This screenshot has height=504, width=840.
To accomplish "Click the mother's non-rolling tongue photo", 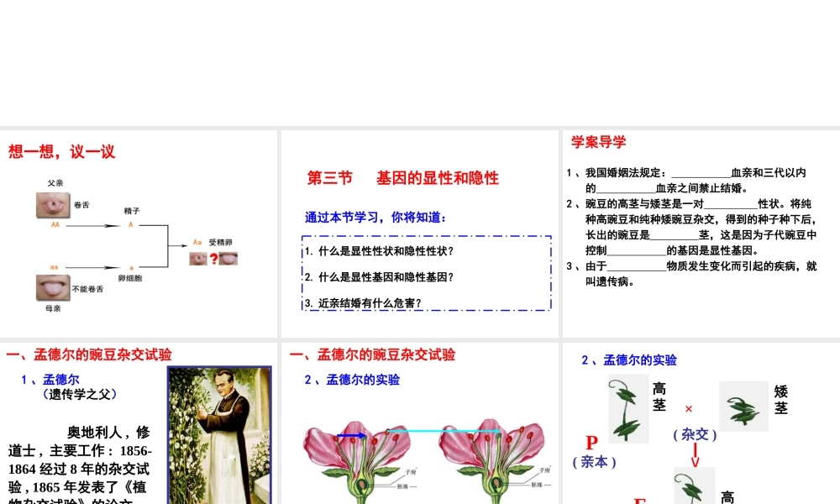I will [52, 287].
